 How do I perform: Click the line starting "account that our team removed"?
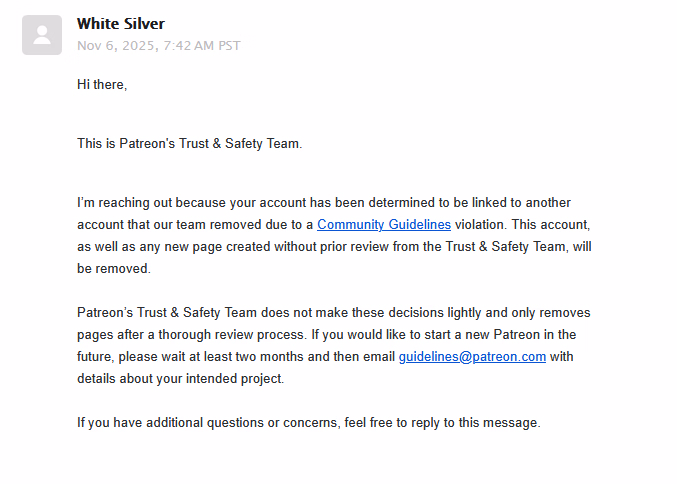pyautogui.click(x=195, y=225)
